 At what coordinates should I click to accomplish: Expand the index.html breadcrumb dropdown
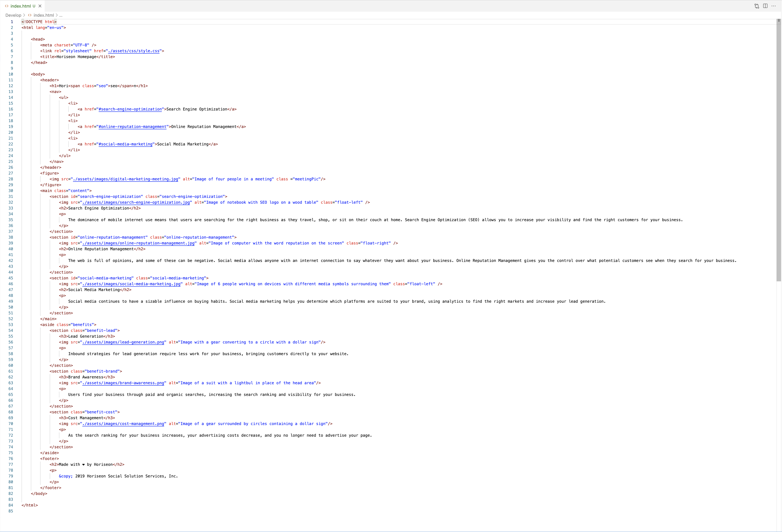click(x=43, y=15)
